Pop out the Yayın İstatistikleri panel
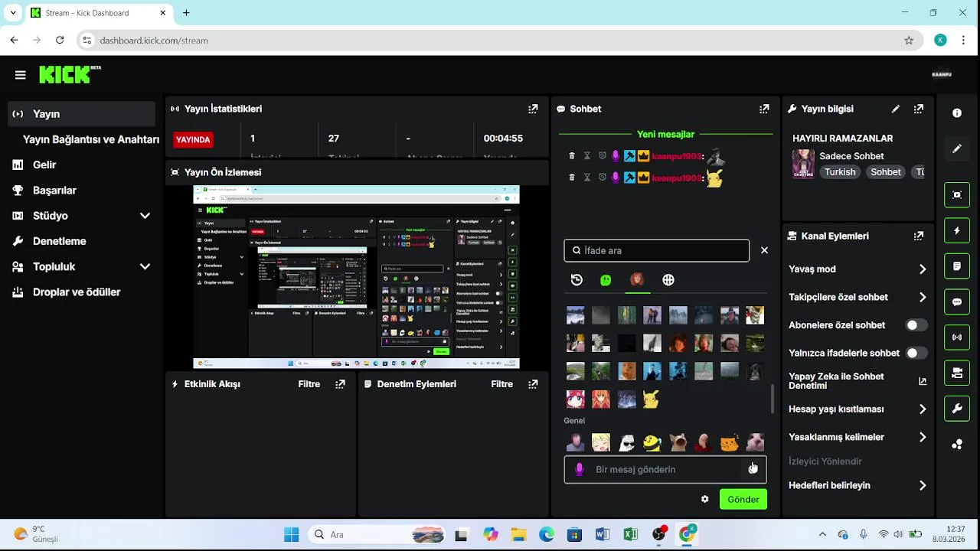The width and height of the screenshot is (980, 551). pyautogui.click(x=533, y=109)
